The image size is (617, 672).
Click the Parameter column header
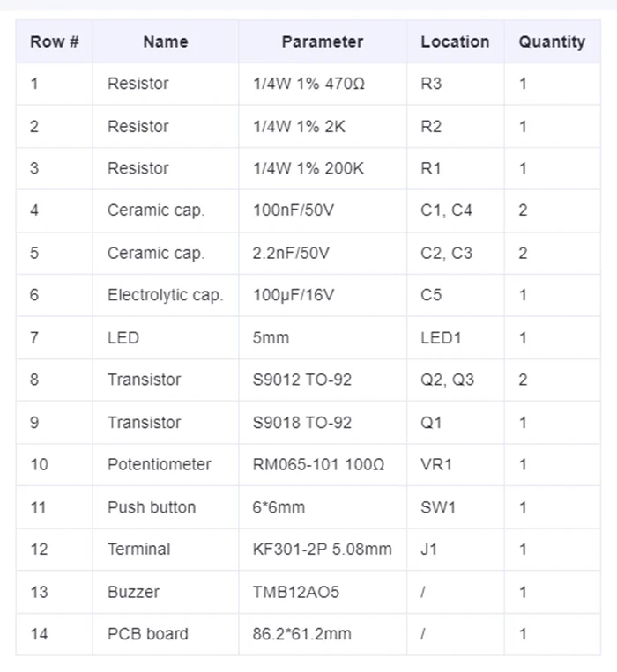tap(322, 41)
